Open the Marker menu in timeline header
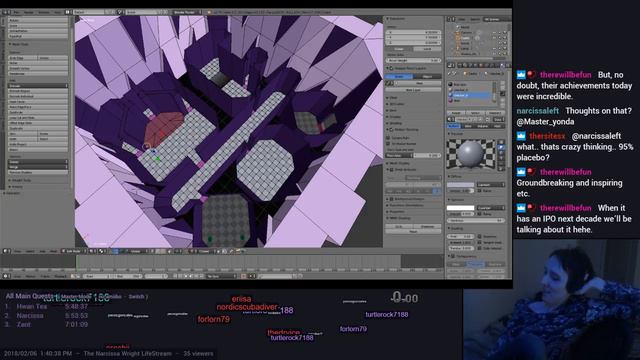This screenshot has height=360, width=640. [30, 276]
